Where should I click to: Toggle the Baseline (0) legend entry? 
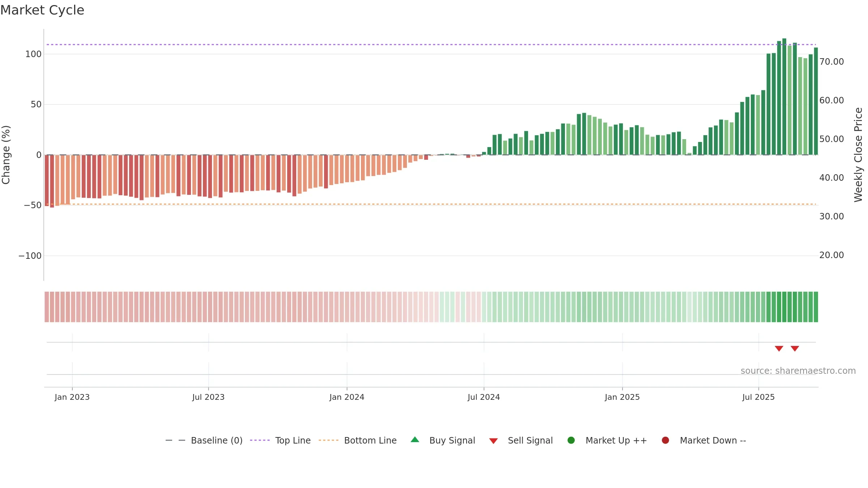pyautogui.click(x=204, y=440)
